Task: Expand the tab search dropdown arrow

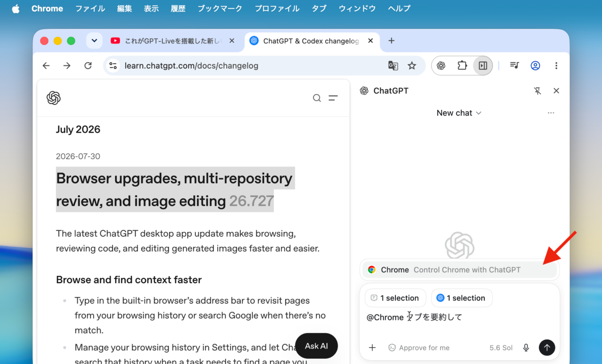Action: [94, 41]
